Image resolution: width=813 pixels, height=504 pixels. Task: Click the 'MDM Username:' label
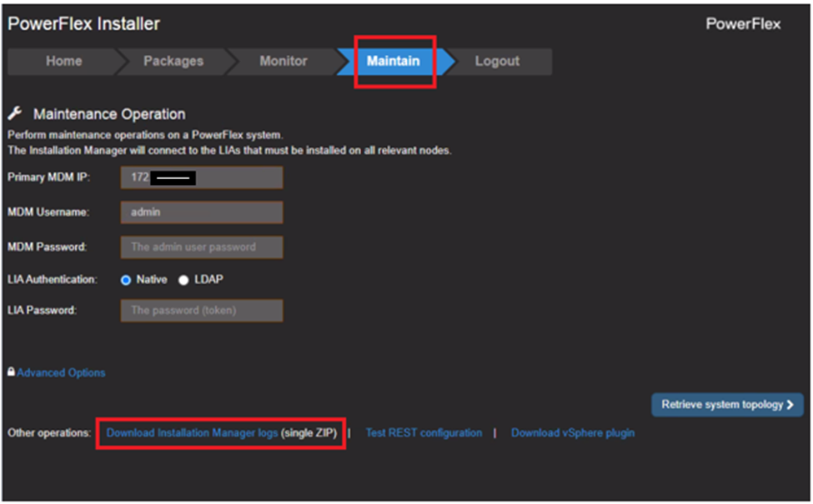tap(48, 212)
